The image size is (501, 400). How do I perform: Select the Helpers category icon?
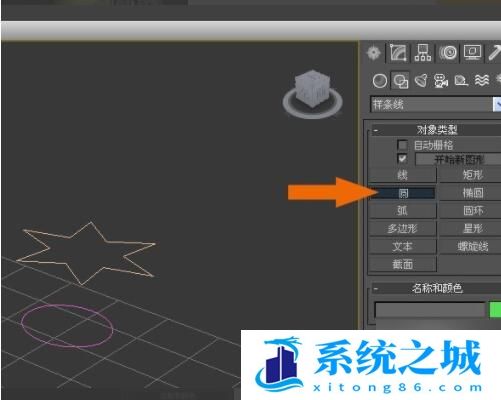click(461, 81)
